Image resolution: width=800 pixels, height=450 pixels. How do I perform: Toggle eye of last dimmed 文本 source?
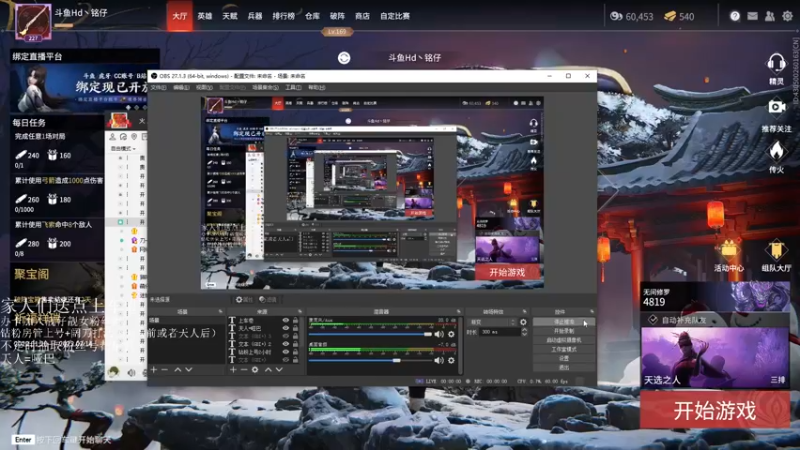[286, 360]
